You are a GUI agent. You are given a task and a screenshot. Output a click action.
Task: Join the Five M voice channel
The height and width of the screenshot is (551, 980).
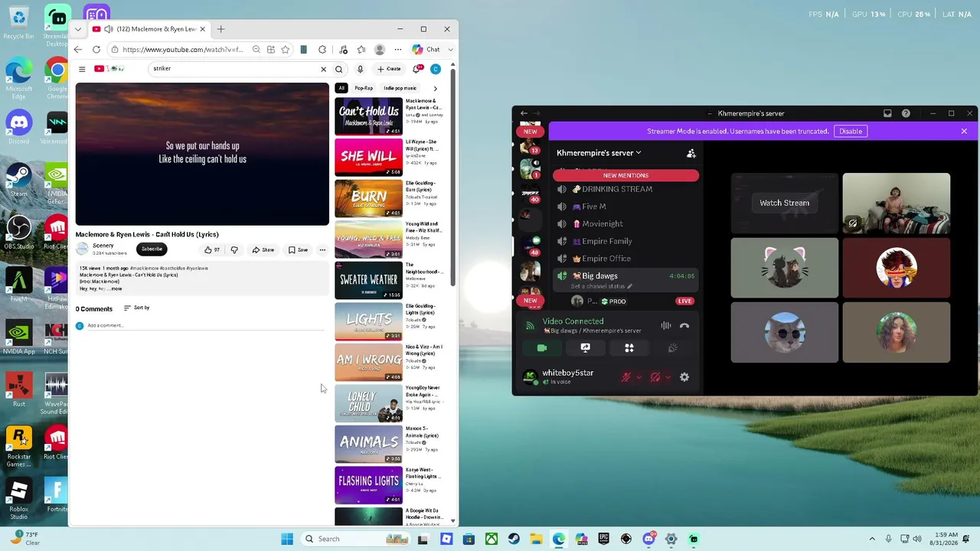pos(625,207)
